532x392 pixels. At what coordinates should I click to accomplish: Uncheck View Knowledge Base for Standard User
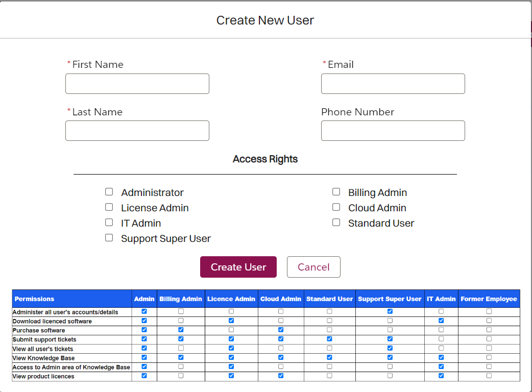pos(329,357)
